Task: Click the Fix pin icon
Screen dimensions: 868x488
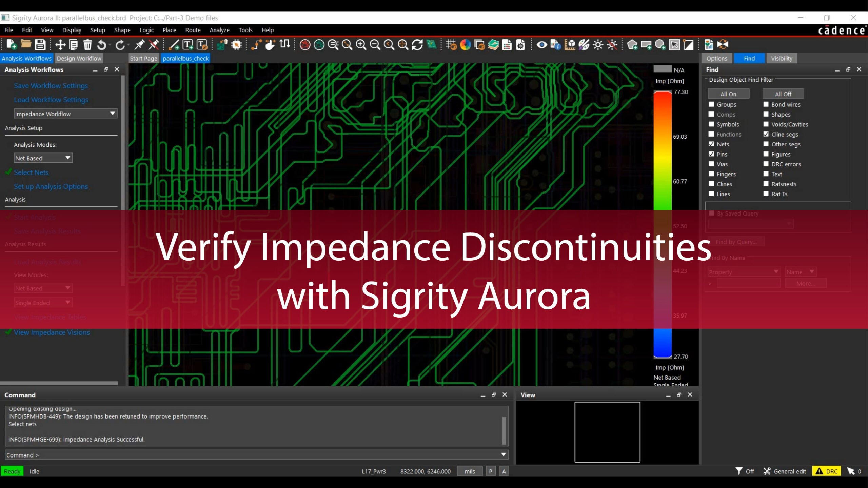Action: 139,44
